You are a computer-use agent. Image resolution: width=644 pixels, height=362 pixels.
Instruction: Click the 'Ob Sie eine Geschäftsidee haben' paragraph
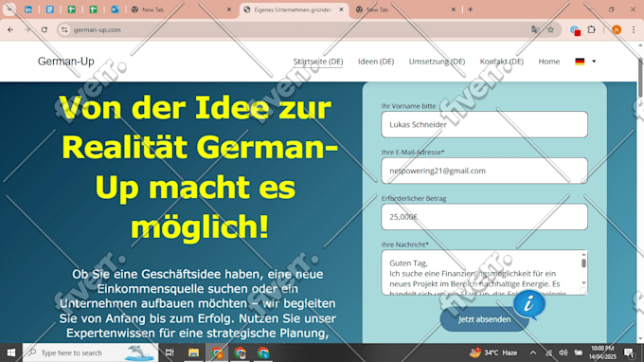[x=198, y=303]
